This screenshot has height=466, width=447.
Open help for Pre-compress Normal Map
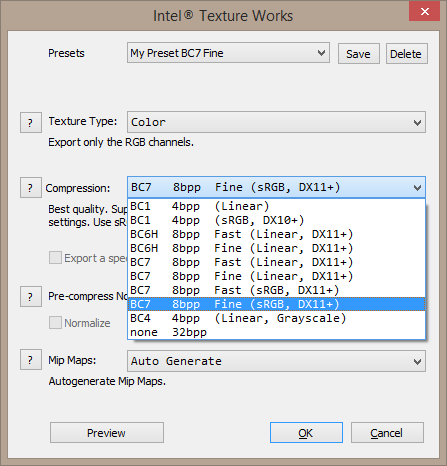[31, 296]
